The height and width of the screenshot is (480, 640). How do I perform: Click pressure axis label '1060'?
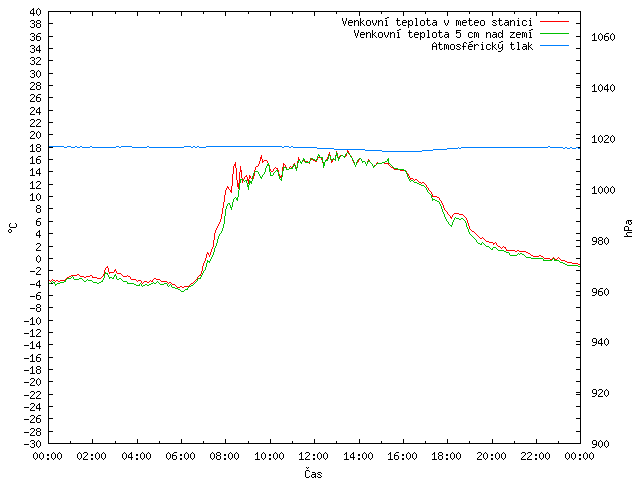(x=603, y=37)
